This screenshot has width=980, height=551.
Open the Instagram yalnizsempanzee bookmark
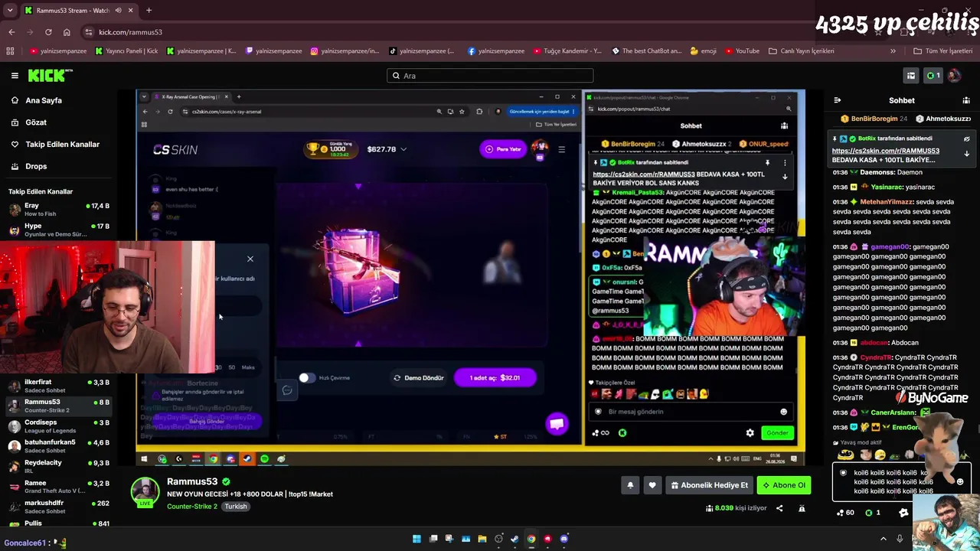345,51
